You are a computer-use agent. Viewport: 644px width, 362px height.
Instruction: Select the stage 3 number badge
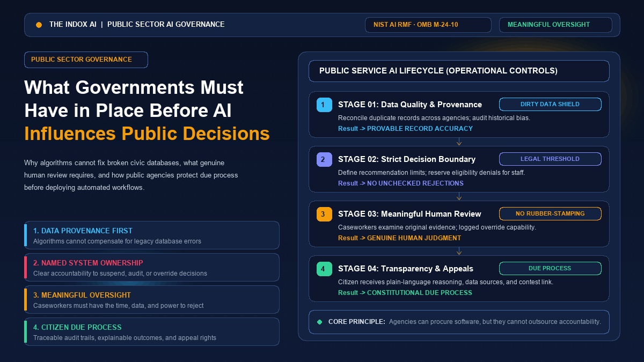point(324,214)
